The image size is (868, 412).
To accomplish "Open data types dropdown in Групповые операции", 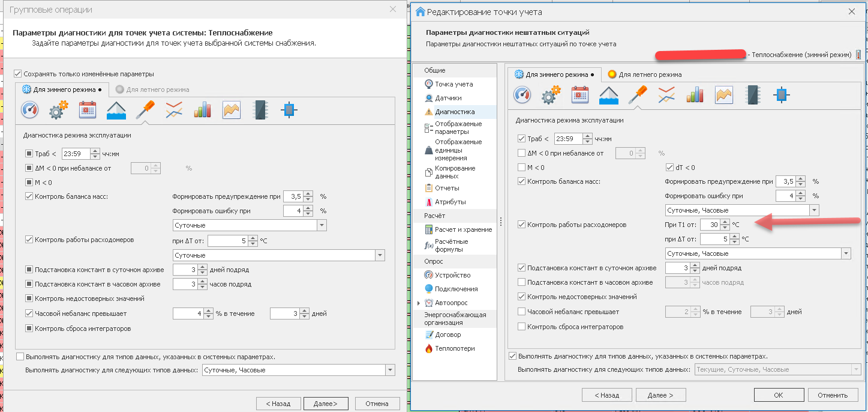I will (390, 371).
